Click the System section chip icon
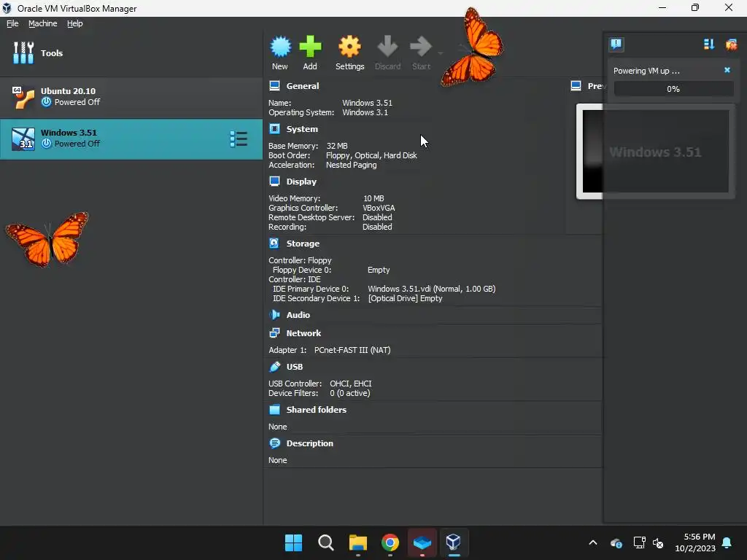 pyautogui.click(x=274, y=128)
